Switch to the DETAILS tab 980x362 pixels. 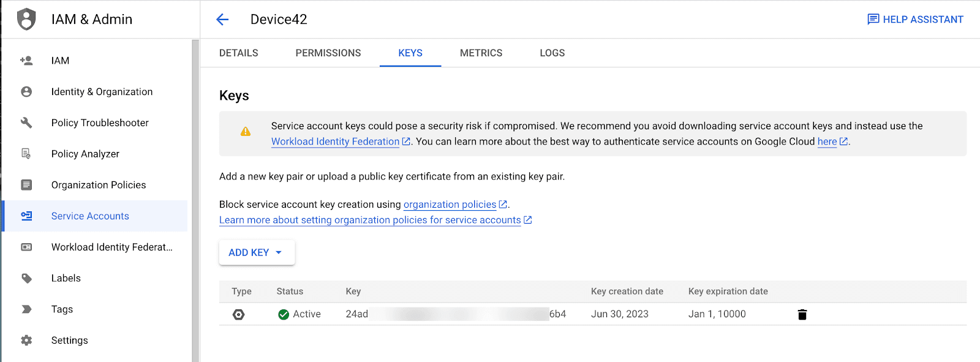(x=239, y=53)
